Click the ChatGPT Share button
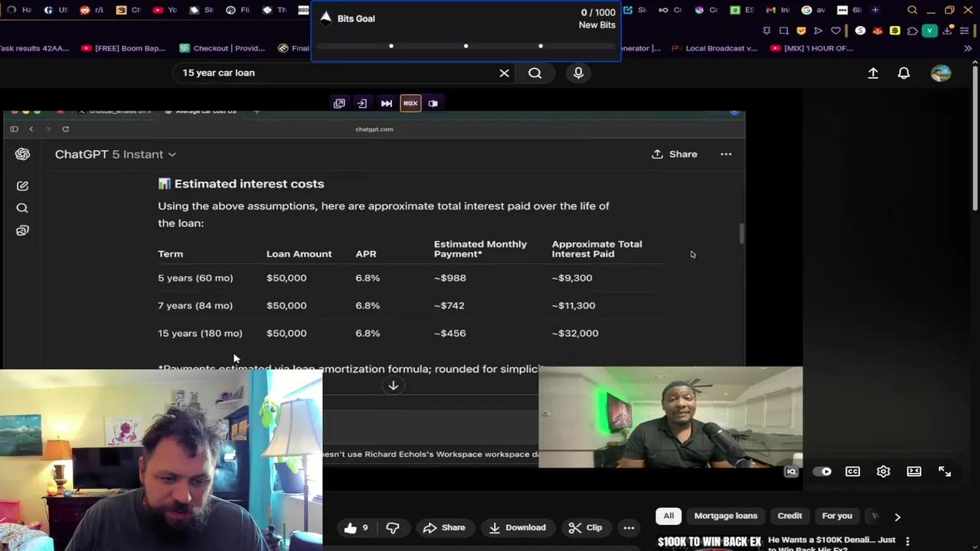The image size is (980, 551). 675,154
